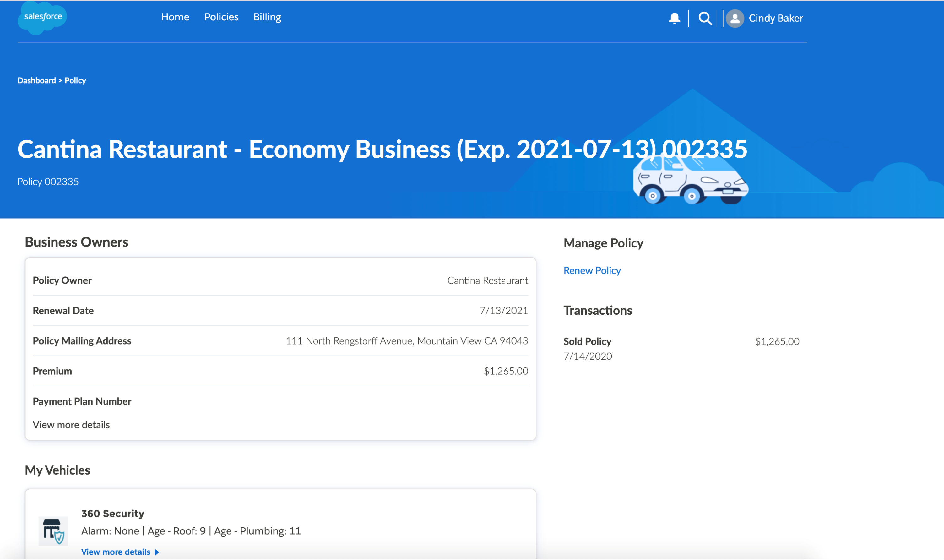Select the 7/14/2020 transaction date
944x560 pixels.
[x=588, y=356]
